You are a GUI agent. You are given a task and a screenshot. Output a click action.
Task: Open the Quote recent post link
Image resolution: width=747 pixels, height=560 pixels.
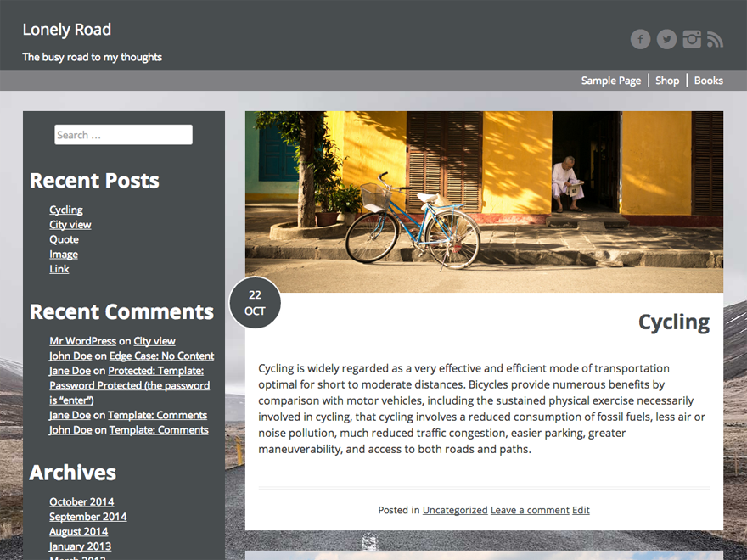click(x=64, y=239)
